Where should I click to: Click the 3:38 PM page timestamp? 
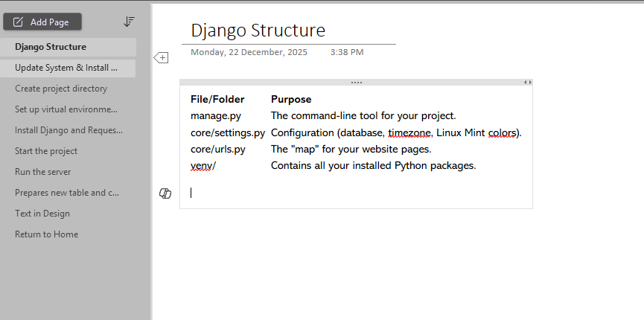pos(347,53)
